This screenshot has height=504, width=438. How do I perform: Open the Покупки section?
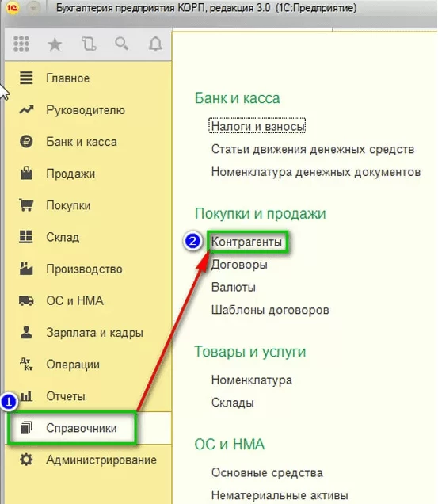click(68, 205)
